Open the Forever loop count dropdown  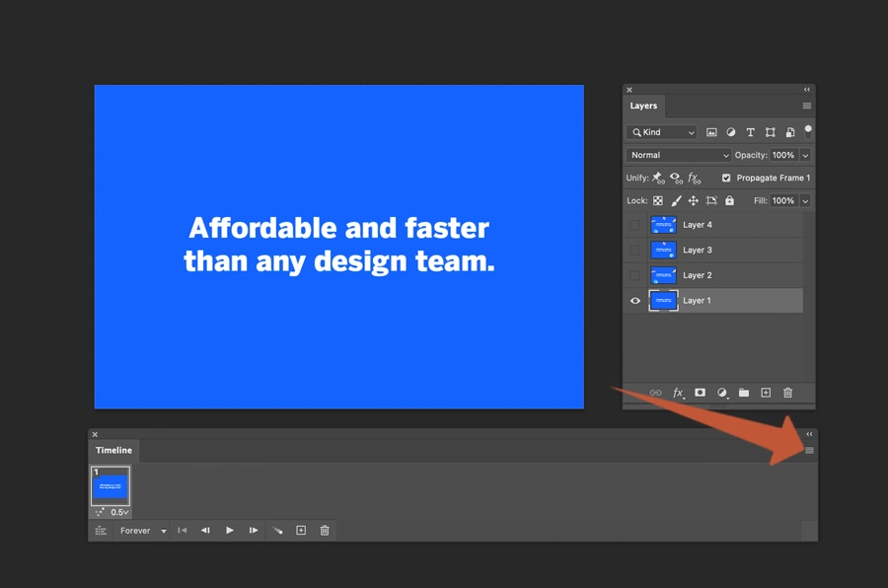click(141, 530)
